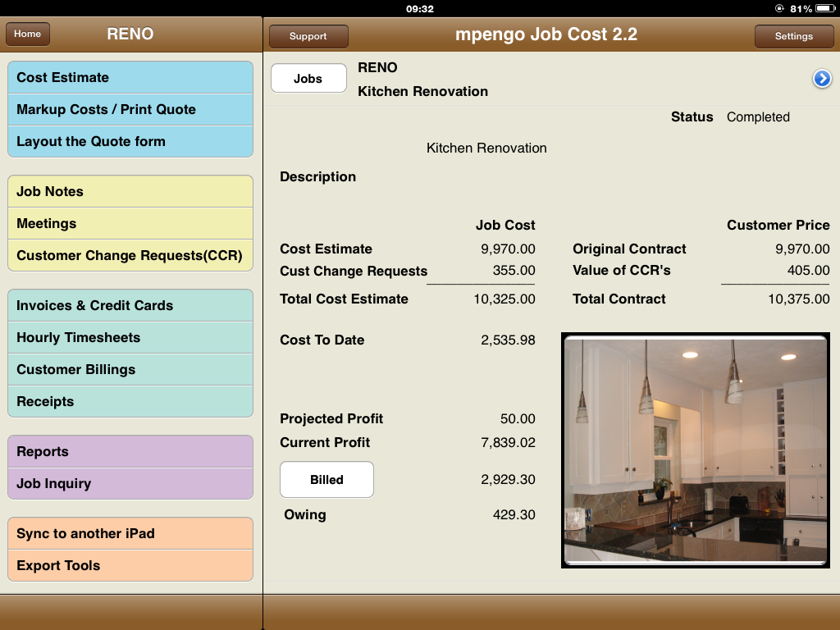Viewport: 840px width, 630px height.
Task: Go to Customer Billings
Action: pyautogui.click(x=130, y=370)
